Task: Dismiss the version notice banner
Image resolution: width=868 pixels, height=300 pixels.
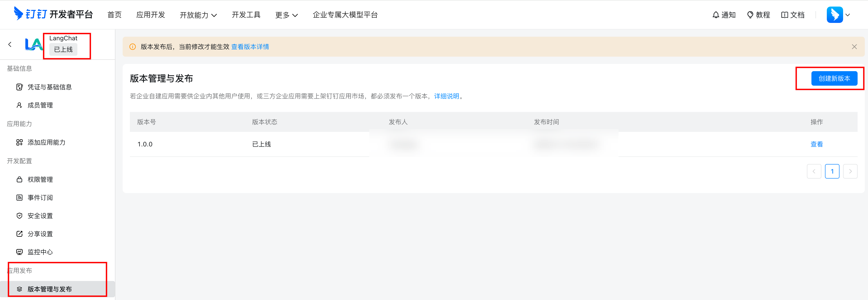Action: coord(854,47)
